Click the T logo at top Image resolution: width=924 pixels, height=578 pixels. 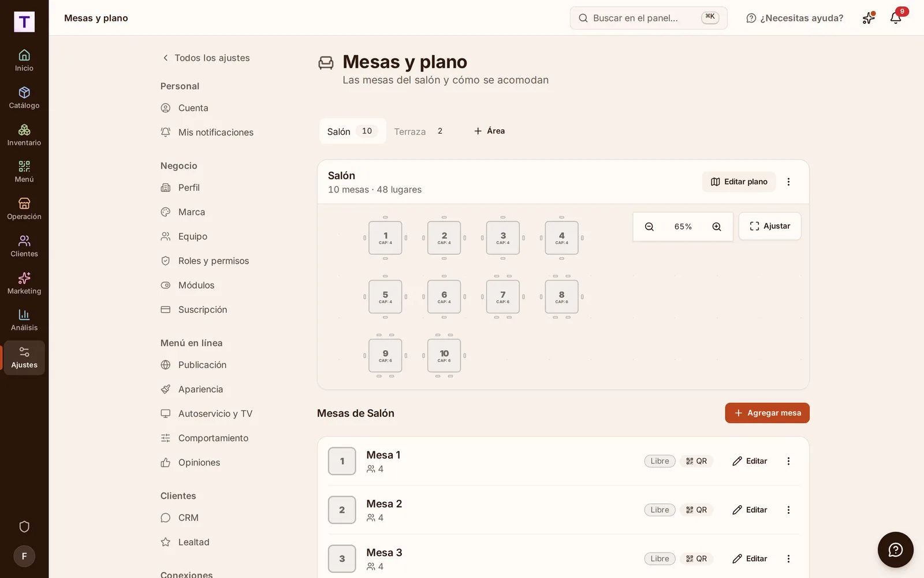click(24, 22)
